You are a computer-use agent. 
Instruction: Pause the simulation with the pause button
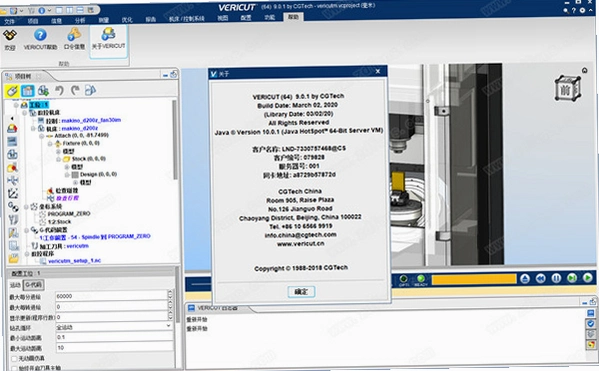pyautogui.click(x=556, y=278)
